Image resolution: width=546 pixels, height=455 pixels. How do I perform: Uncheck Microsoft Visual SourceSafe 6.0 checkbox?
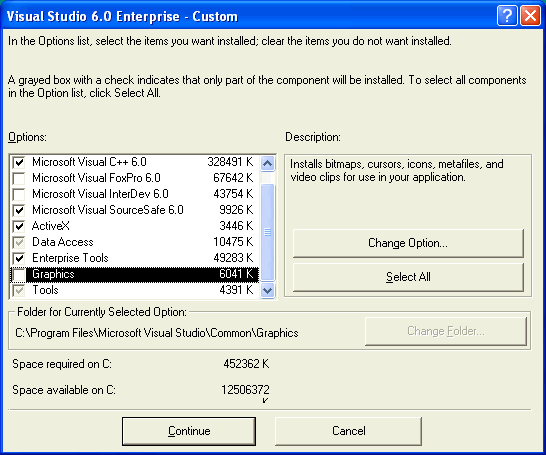point(19,210)
